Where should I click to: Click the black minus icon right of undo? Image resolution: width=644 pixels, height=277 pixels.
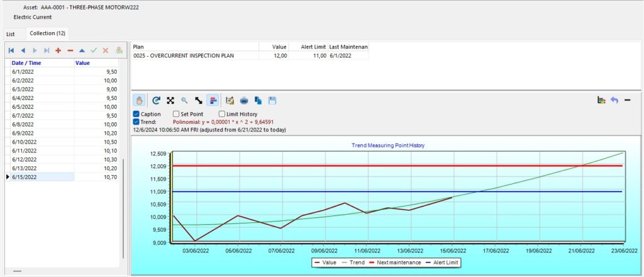pos(627,100)
